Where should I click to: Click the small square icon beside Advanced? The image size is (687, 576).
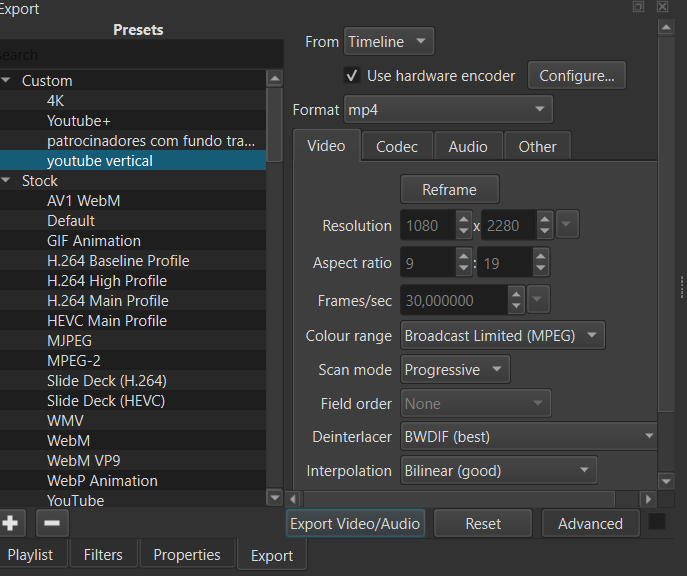657,522
